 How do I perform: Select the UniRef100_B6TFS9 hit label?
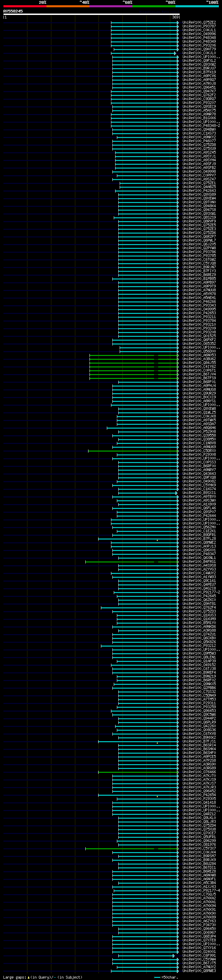pos(199,378)
